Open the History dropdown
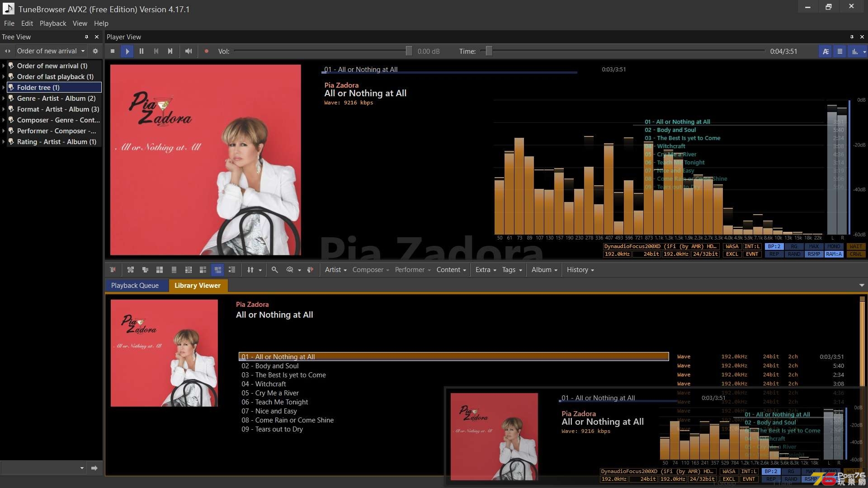This screenshot has width=868, height=488. click(580, 270)
